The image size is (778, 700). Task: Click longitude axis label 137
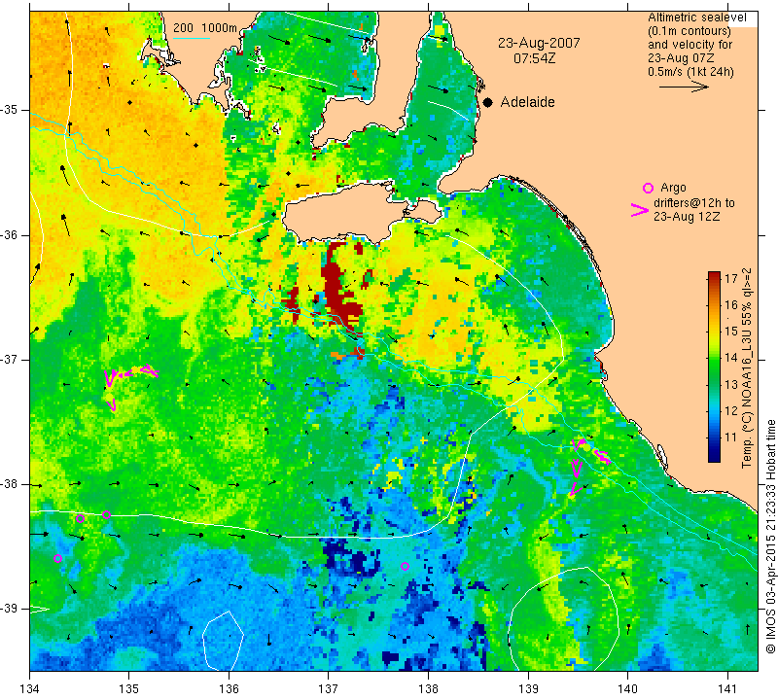329,688
